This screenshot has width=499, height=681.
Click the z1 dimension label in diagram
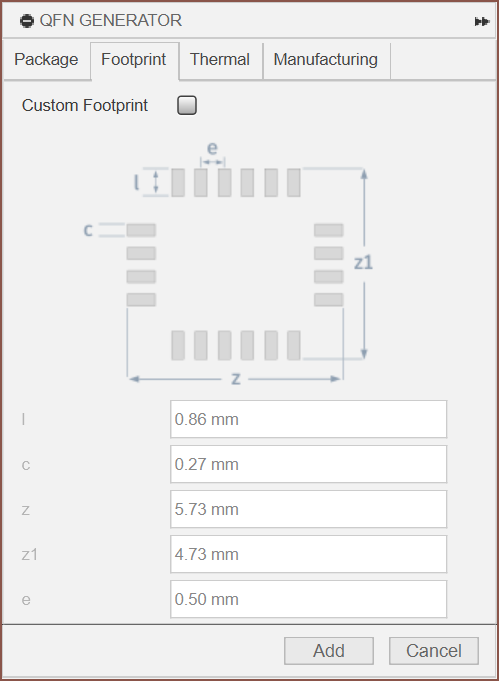tap(364, 263)
